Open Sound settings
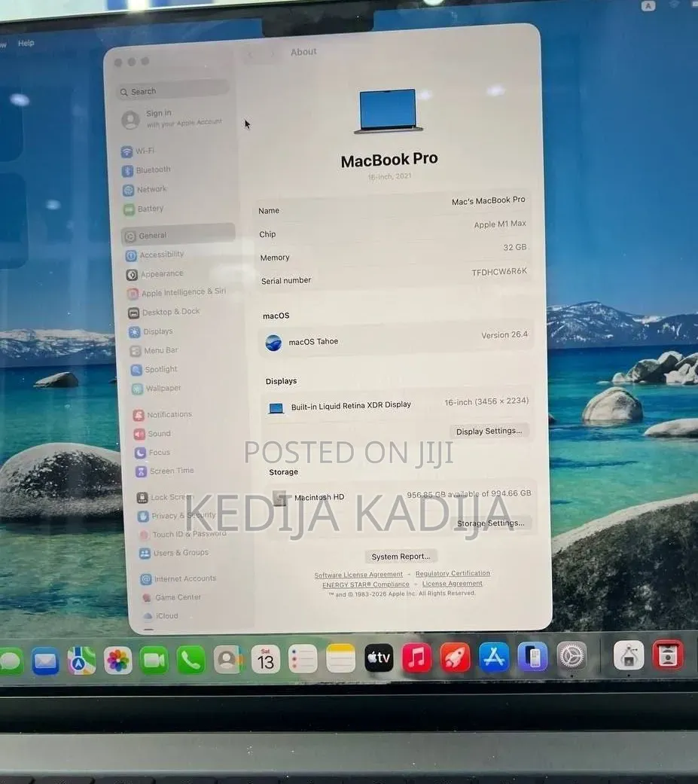The image size is (698, 784). click(153, 434)
